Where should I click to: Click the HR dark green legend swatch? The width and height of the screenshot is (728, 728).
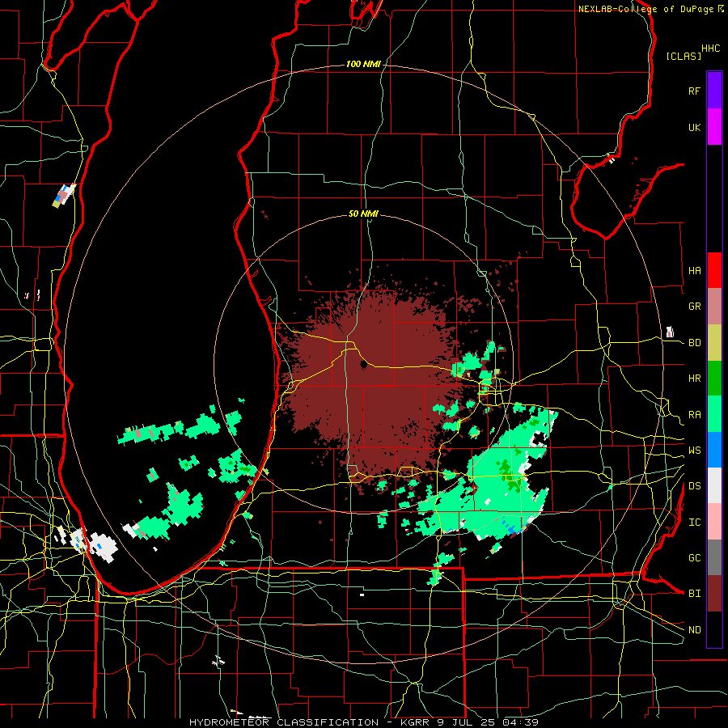(x=714, y=378)
